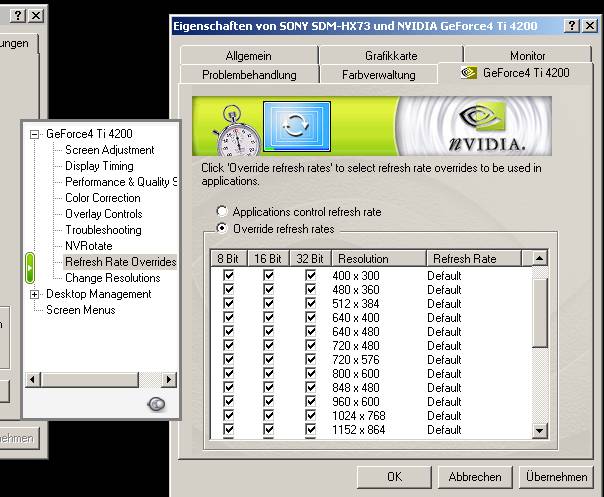The width and height of the screenshot is (604, 497).
Task: Uncheck 8 Bit for 400 x 300
Action: coord(228,275)
